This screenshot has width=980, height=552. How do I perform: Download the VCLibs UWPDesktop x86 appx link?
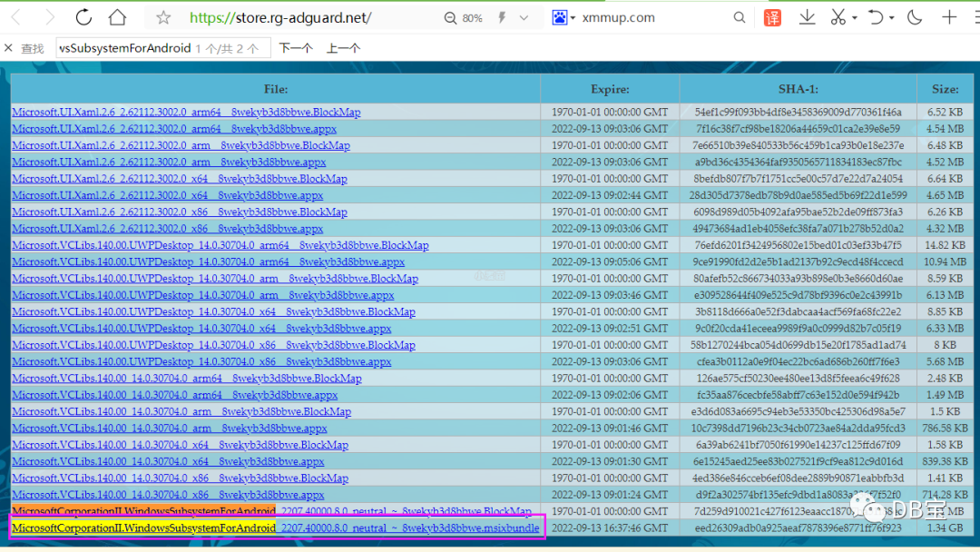point(201,361)
